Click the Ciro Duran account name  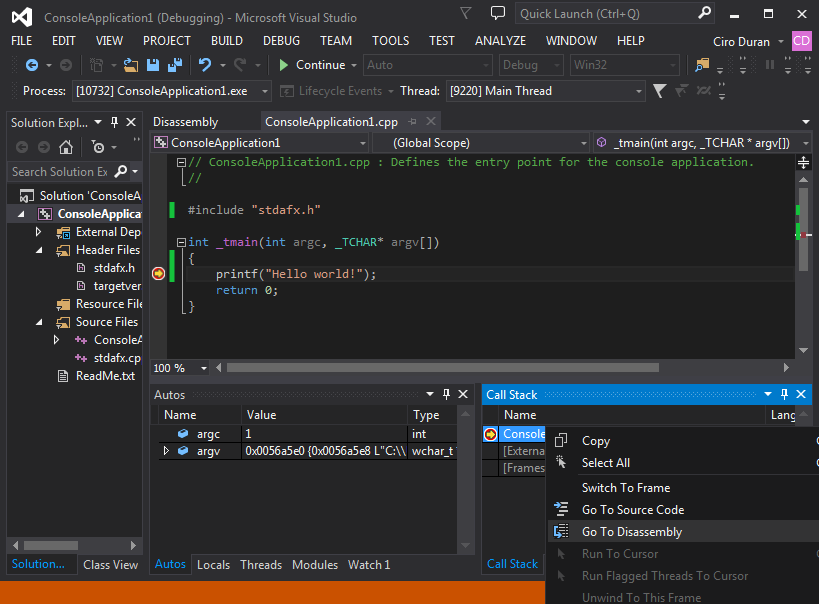click(741, 42)
